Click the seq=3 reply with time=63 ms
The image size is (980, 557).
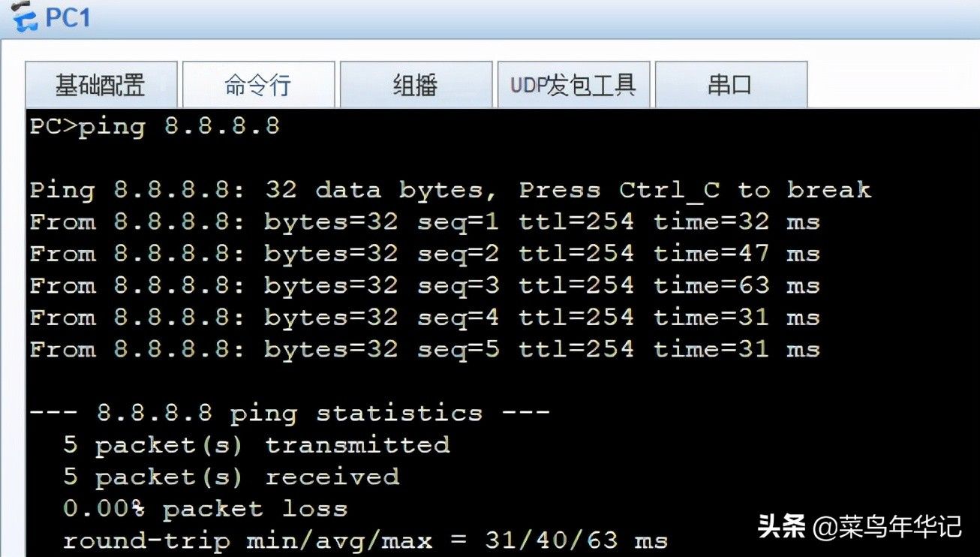(425, 285)
